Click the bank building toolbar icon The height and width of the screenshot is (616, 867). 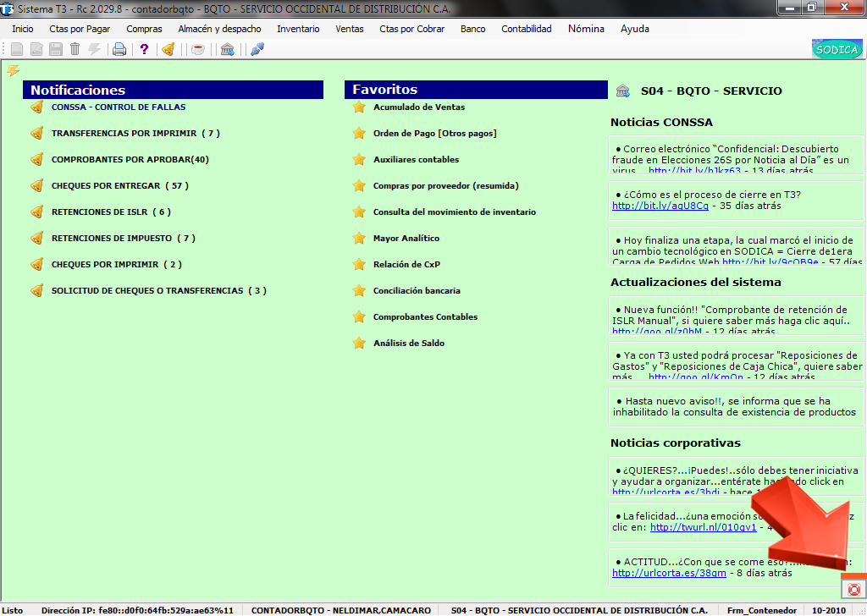click(x=227, y=49)
